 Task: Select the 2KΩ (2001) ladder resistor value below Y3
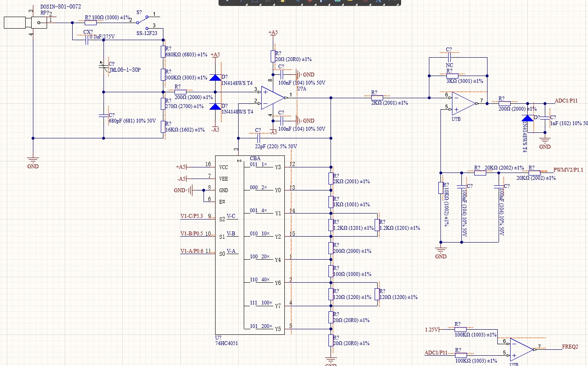351,182
